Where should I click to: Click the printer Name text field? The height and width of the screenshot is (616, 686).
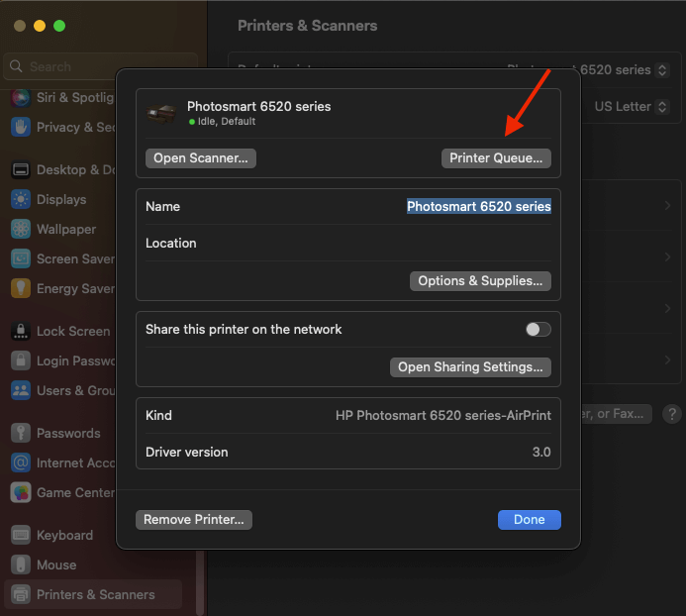[x=479, y=206]
